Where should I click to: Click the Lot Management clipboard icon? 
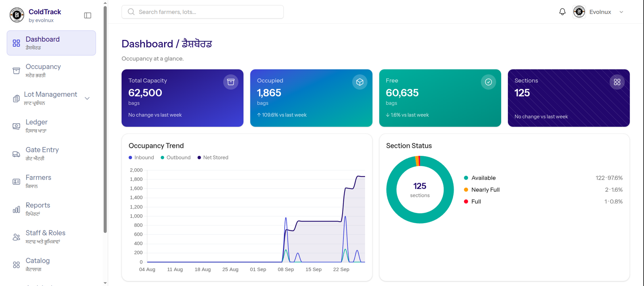16,99
